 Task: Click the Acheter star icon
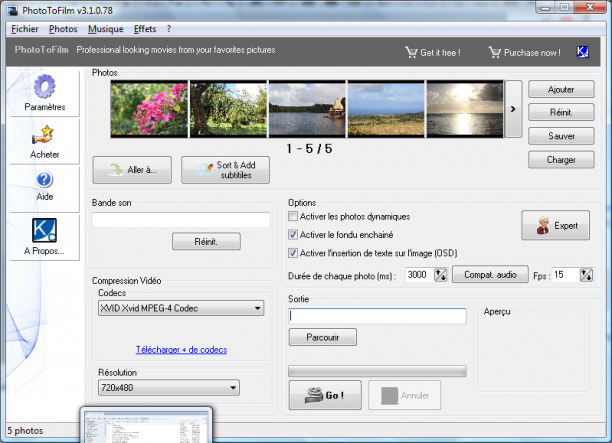(44, 135)
